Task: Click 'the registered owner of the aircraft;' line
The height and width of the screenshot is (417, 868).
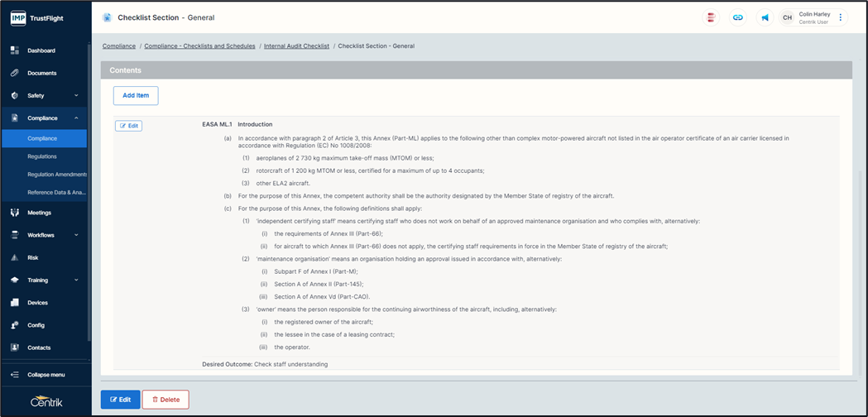Action: click(324, 322)
